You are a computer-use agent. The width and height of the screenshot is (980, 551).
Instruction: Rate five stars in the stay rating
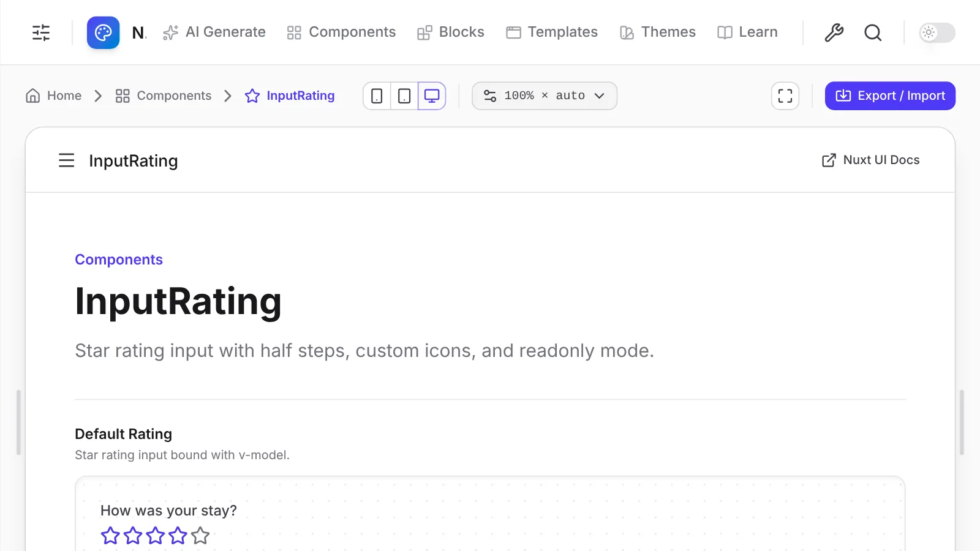[200, 536]
